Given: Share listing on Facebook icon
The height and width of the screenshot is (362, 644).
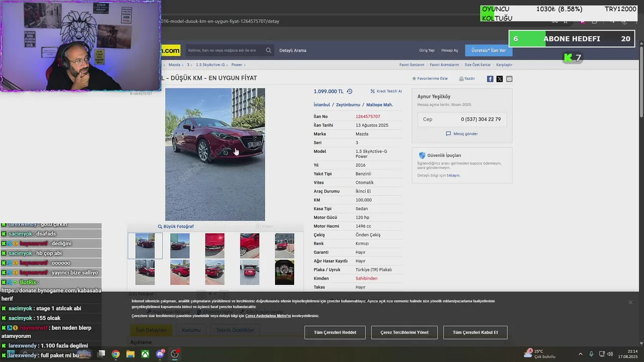Looking at the screenshot, I should pos(490,79).
